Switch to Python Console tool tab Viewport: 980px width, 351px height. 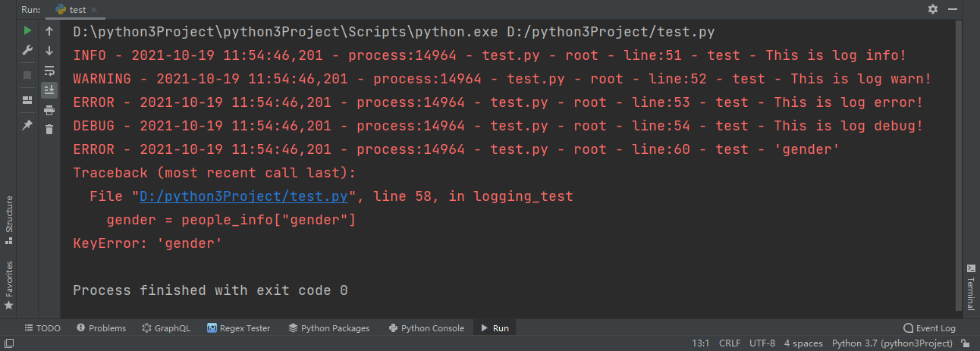(x=426, y=328)
